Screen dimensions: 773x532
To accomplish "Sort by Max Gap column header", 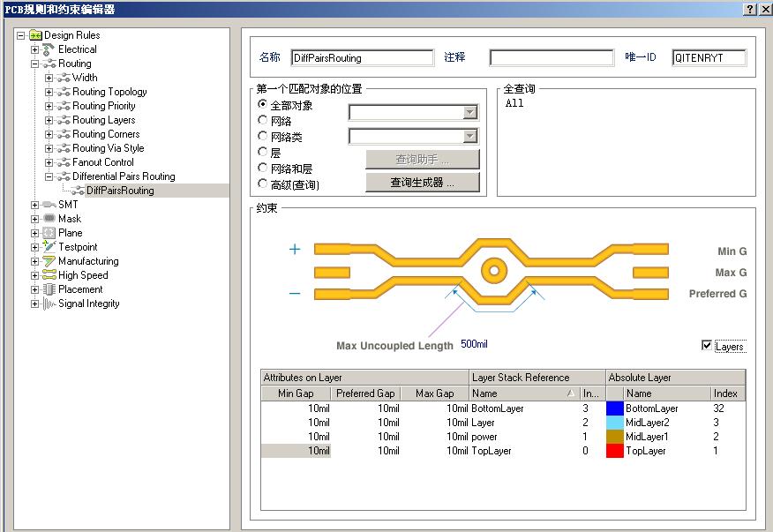I will [434, 393].
